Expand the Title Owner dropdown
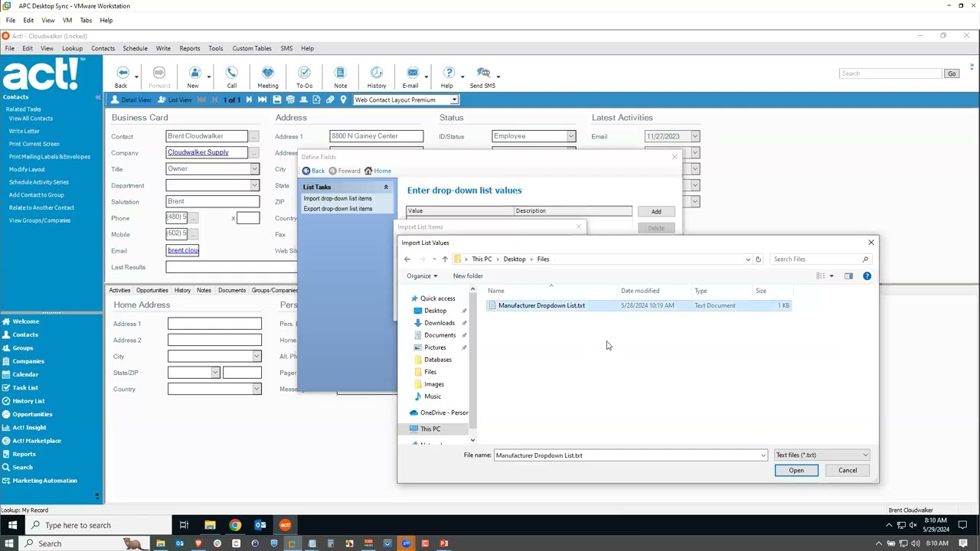This screenshot has height=551, width=980. coord(254,169)
